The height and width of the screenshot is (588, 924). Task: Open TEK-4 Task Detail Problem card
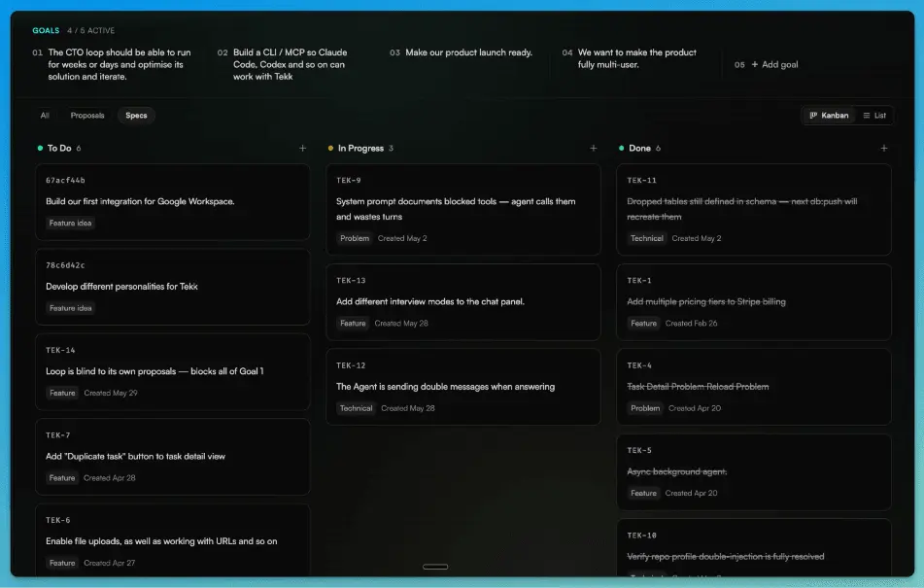coord(754,387)
